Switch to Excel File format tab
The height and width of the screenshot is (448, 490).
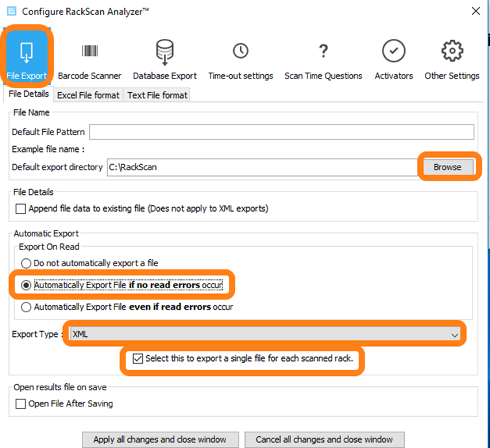[88, 95]
